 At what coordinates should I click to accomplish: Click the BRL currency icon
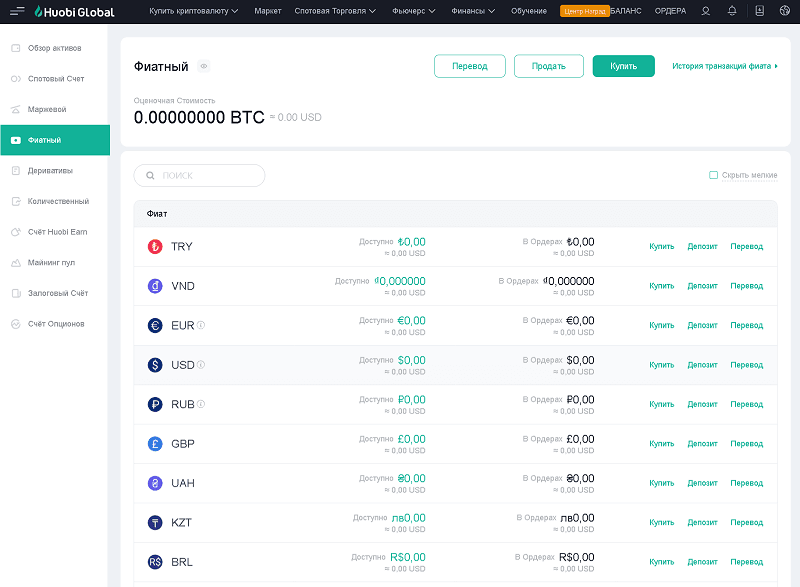pos(155,562)
